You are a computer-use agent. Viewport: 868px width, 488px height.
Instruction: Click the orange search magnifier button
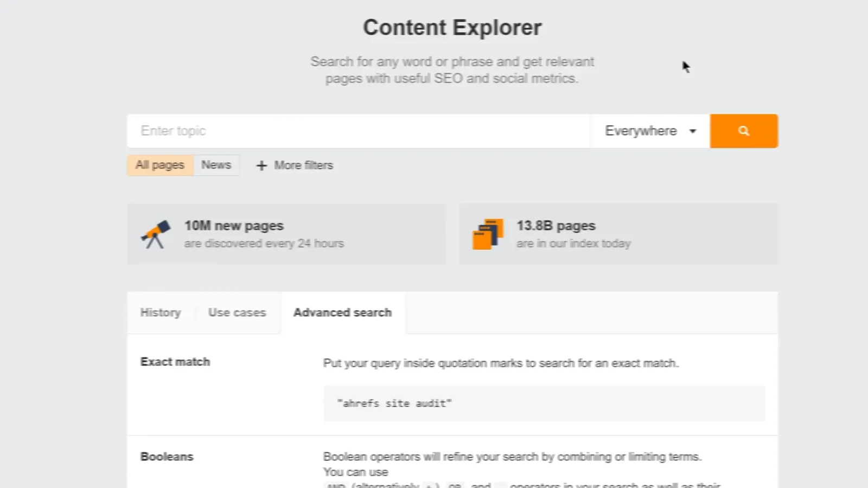pos(743,131)
